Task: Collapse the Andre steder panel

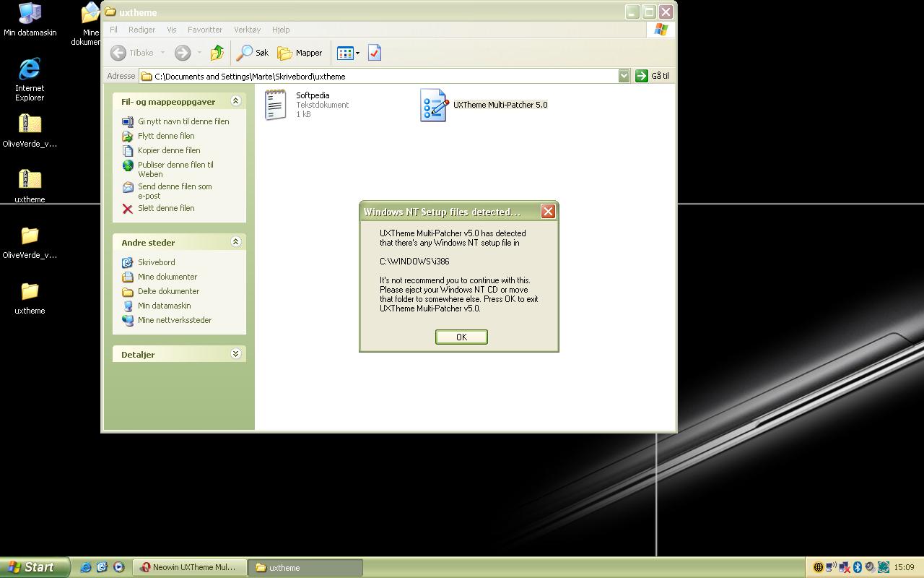Action: point(235,242)
